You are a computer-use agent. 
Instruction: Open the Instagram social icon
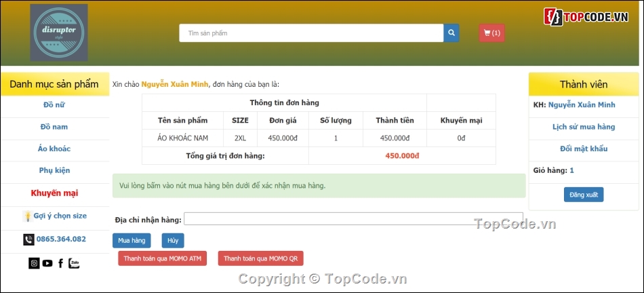tap(34, 263)
